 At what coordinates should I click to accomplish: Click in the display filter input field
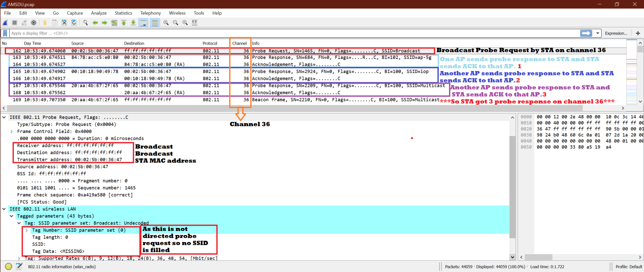coord(294,33)
